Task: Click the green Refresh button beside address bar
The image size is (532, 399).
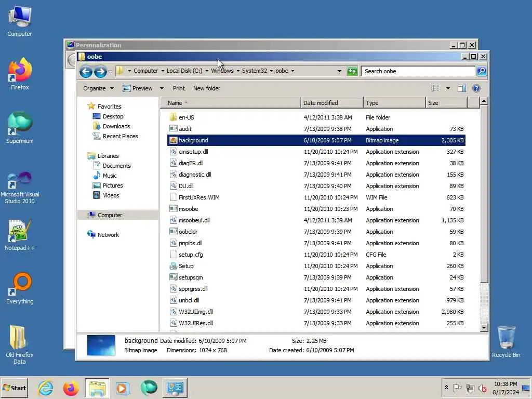Action: (352, 71)
